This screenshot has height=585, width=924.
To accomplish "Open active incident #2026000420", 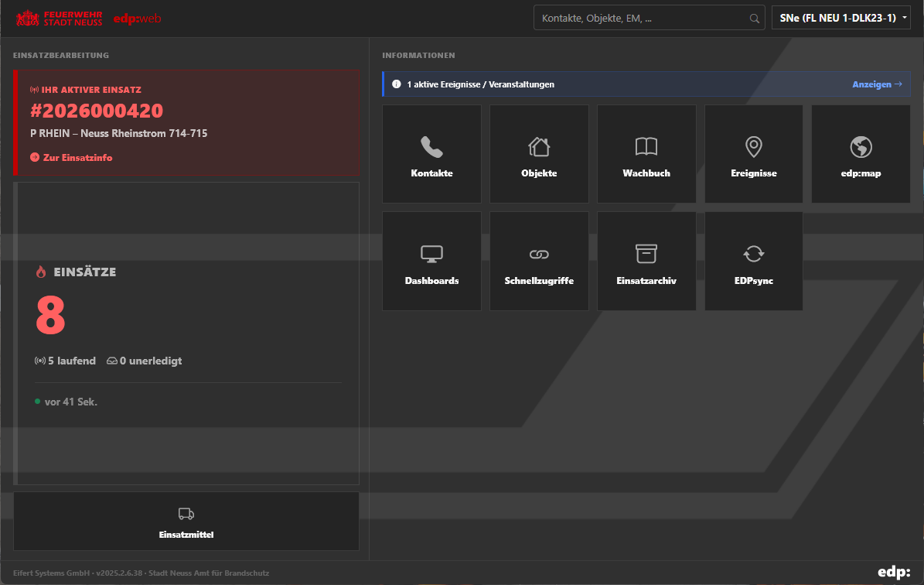I will 97,111.
